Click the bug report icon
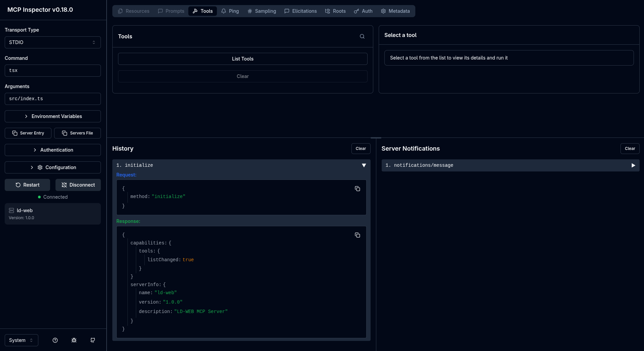 (74, 340)
